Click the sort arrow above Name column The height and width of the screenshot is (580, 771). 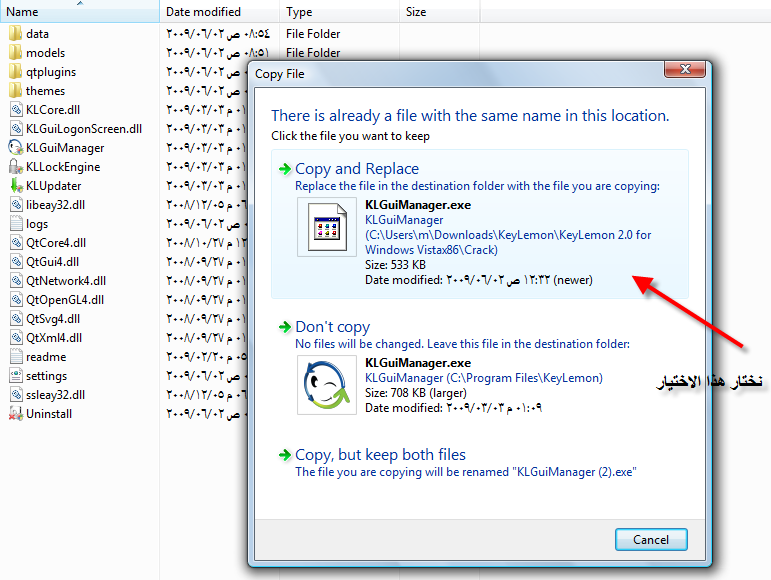pyautogui.click(x=80, y=3)
